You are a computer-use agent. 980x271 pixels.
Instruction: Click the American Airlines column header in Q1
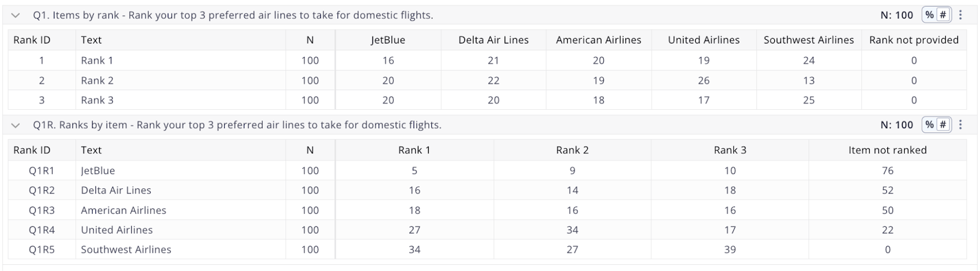[598, 40]
